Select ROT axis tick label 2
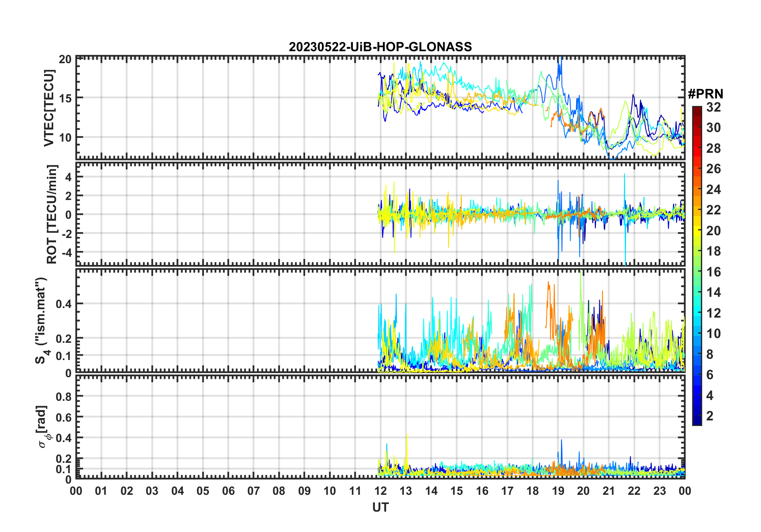The width and height of the screenshot is (761, 532). pyautogui.click(x=68, y=195)
